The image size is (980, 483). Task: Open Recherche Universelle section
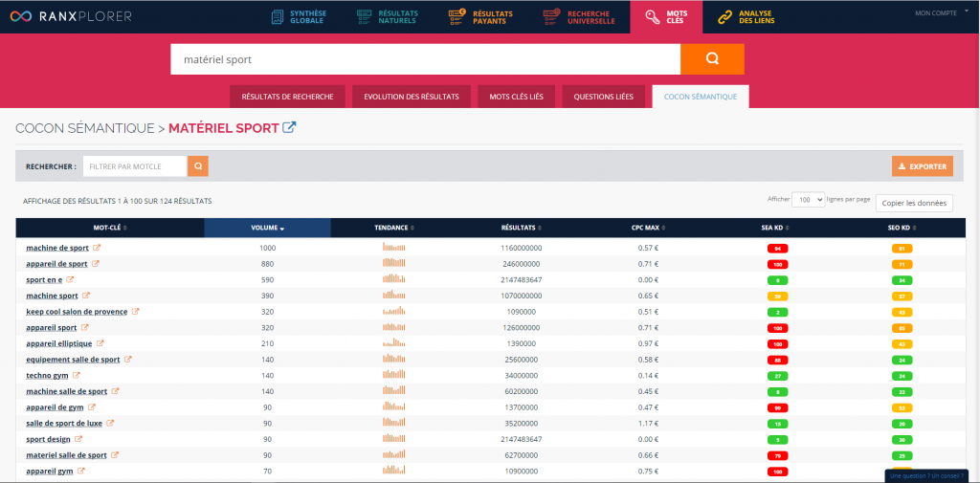click(x=579, y=16)
